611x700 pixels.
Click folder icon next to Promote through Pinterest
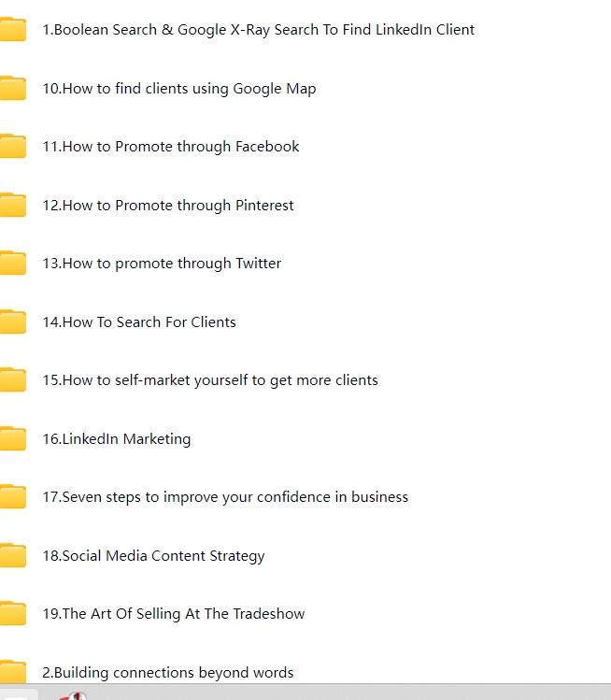pyautogui.click(x=12, y=206)
